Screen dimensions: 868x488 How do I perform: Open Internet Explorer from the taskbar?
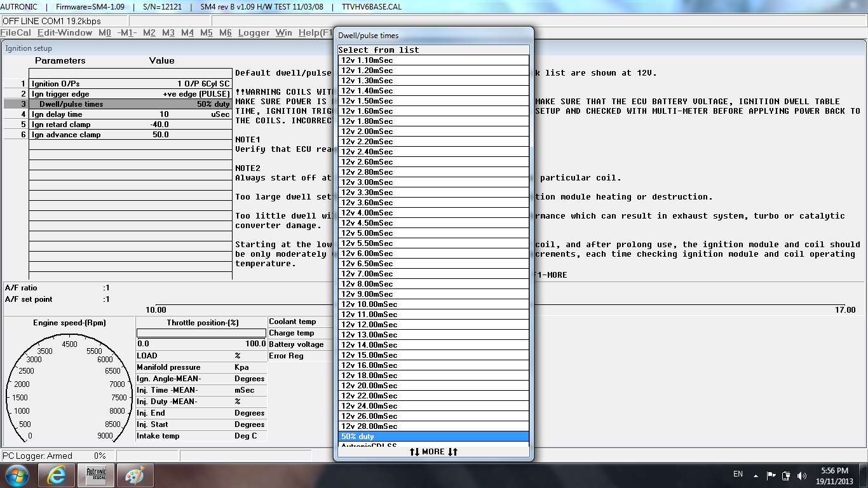click(57, 475)
